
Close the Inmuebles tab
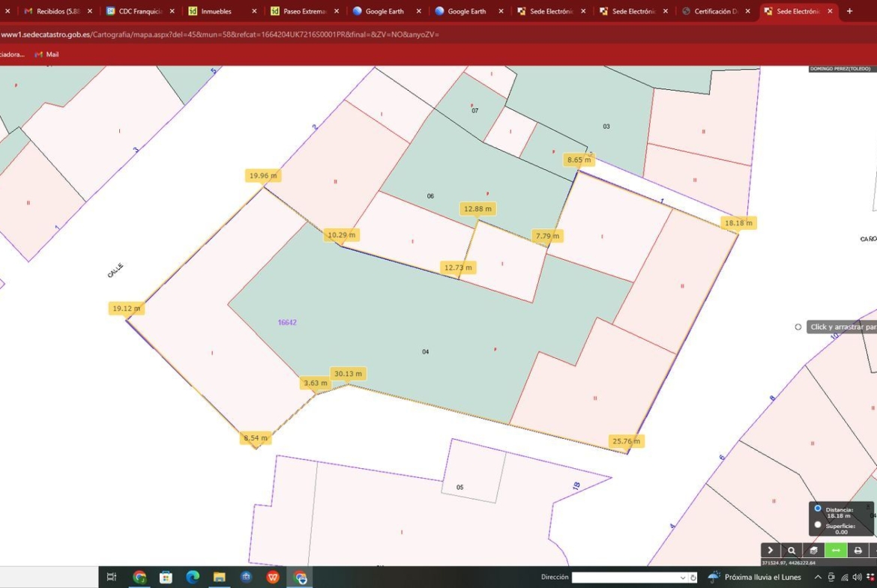pos(254,11)
